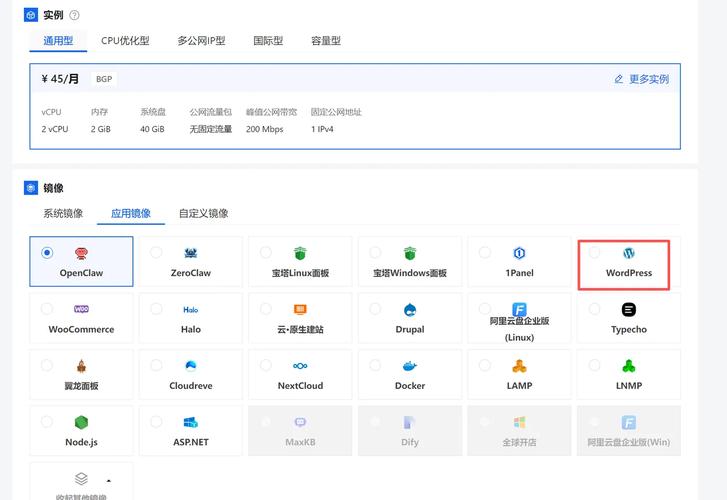Click the 云·原生建站 orange monitor icon
Screen dimensions: 727x500
pos(300,309)
